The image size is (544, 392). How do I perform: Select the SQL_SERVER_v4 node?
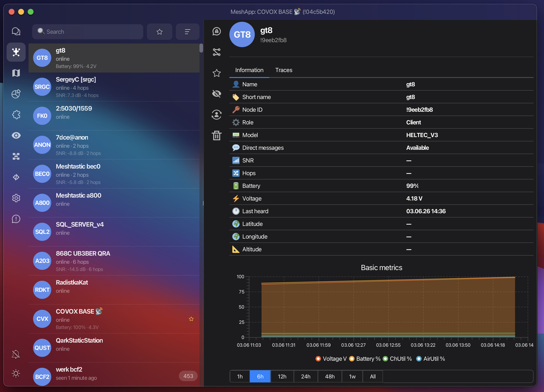114,232
